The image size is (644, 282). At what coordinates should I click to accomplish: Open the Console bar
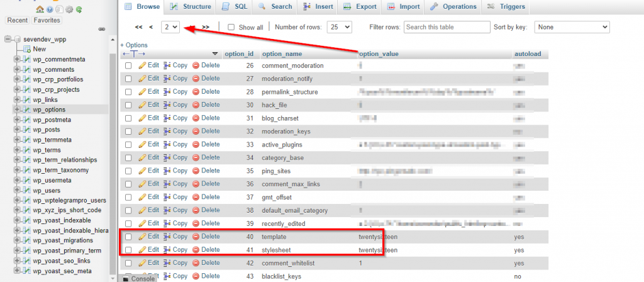tap(139, 279)
